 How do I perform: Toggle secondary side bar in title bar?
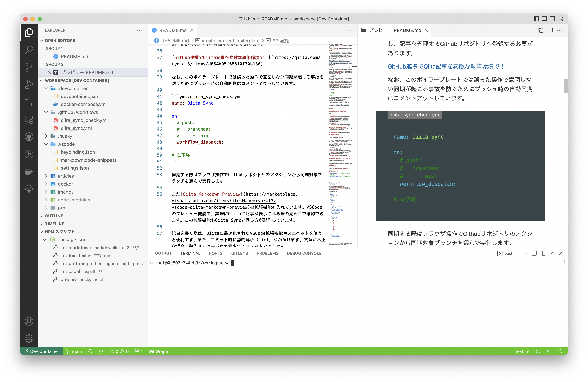click(552, 19)
